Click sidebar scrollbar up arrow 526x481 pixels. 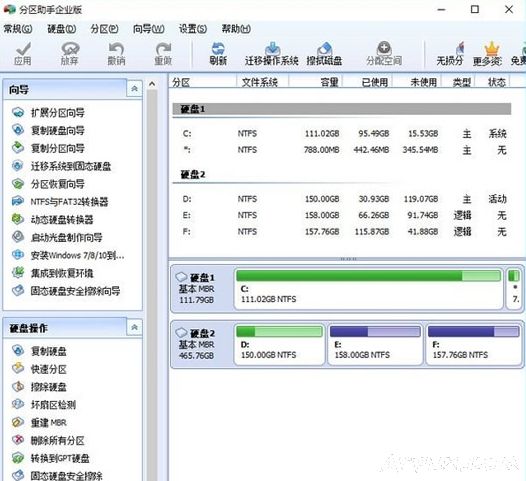coord(152,84)
